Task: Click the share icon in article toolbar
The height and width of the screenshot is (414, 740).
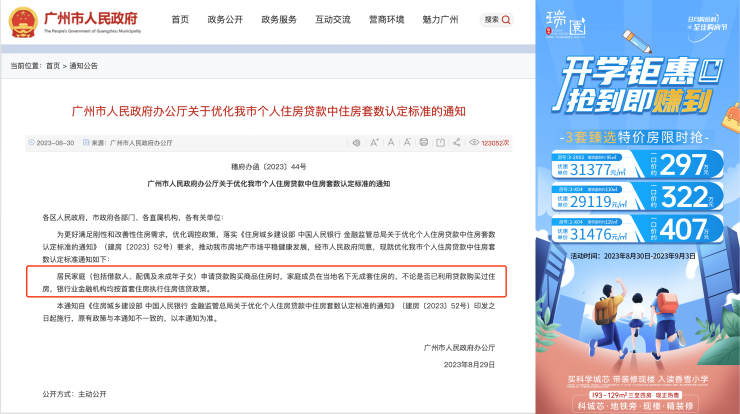Action: pyautogui.click(x=456, y=143)
